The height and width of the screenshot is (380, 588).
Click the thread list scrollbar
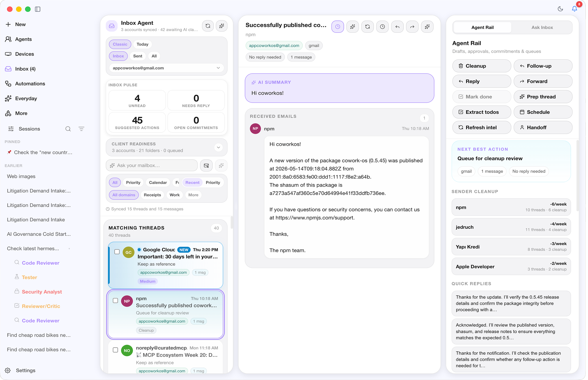[x=232, y=222]
